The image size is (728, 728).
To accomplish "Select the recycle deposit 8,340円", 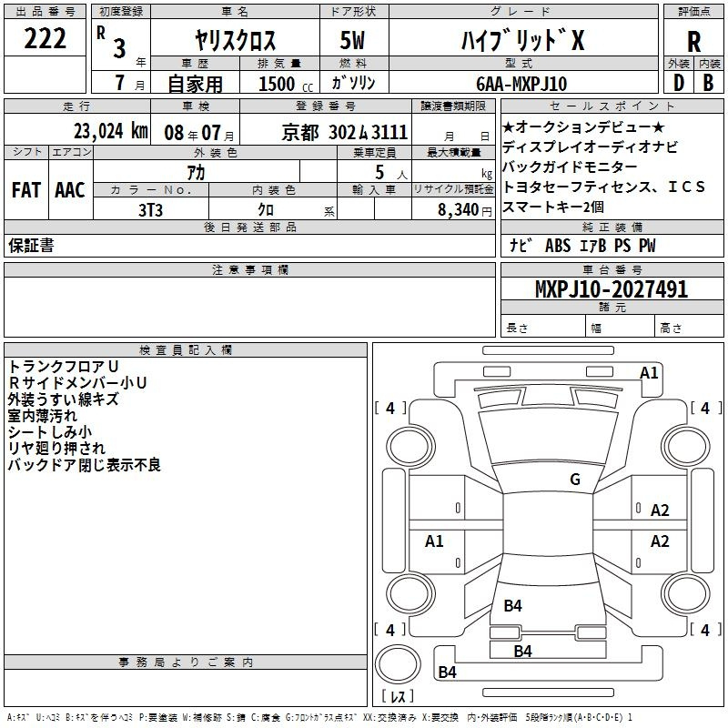I will (465, 210).
